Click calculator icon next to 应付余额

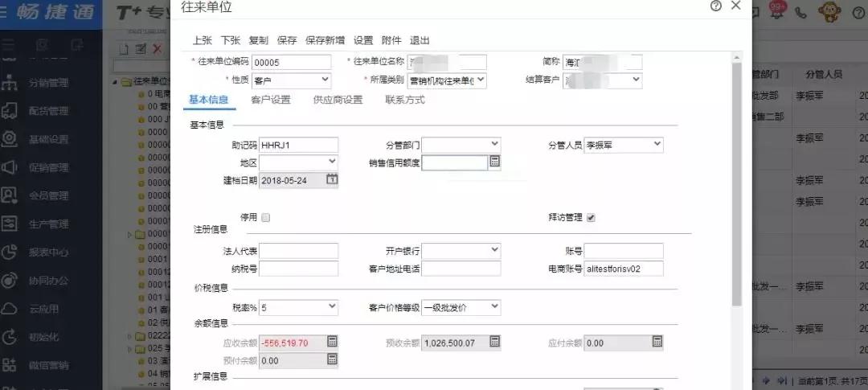pyautogui.click(x=657, y=343)
